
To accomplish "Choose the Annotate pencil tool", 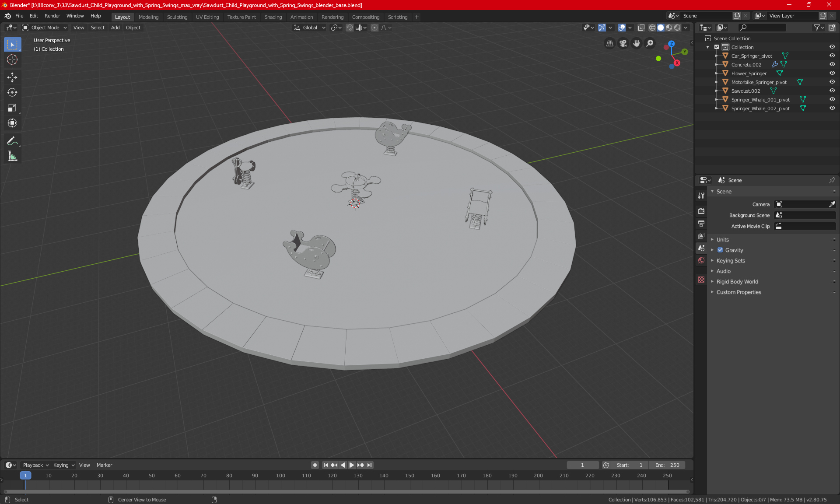I will click(12, 141).
